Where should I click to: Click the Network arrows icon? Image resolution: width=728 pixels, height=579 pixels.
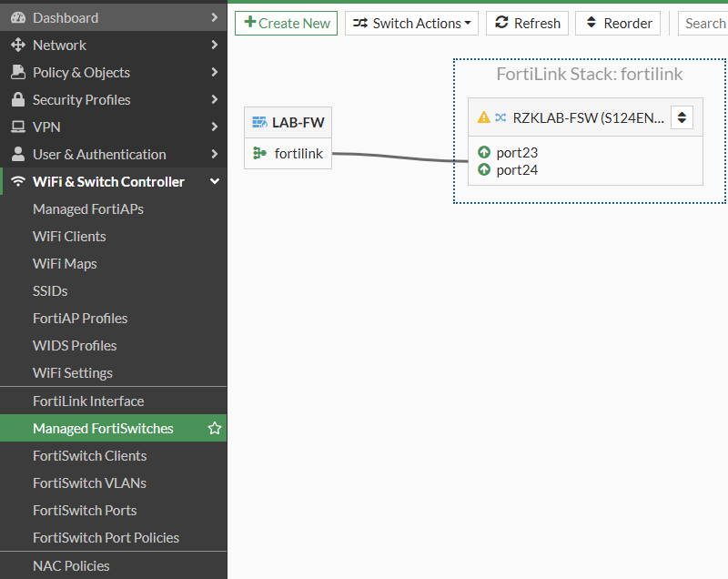point(18,45)
